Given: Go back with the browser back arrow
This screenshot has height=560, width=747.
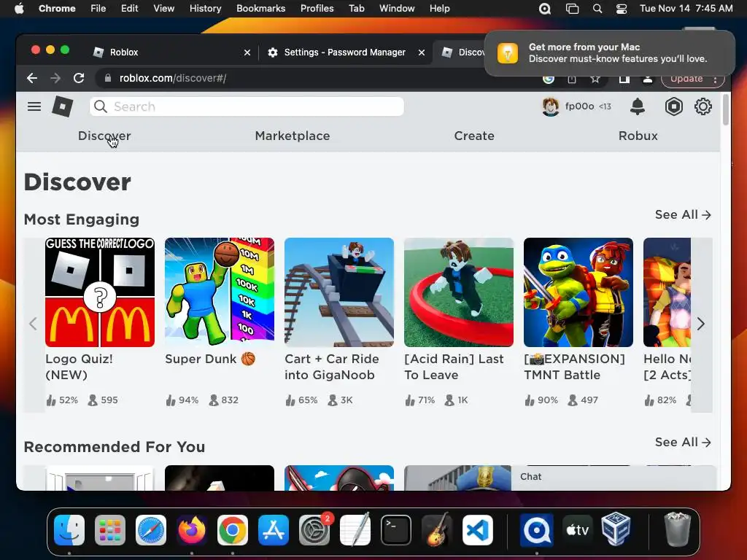Looking at the screenshot, I should point(32,78).
